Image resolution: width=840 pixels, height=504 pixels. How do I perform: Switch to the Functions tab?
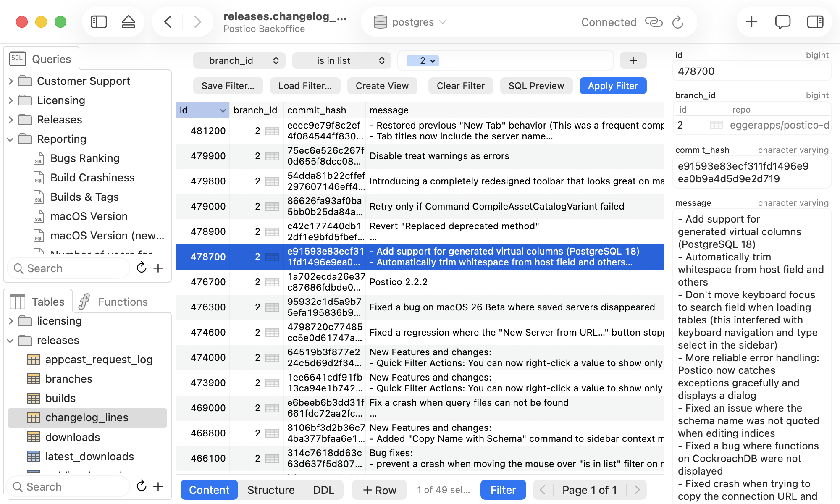(113, 302)
